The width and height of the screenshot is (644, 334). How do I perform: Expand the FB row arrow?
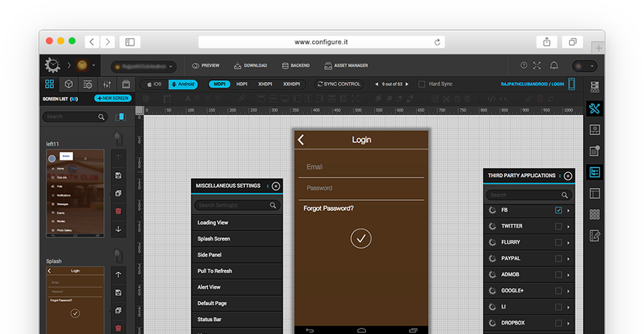569,210
